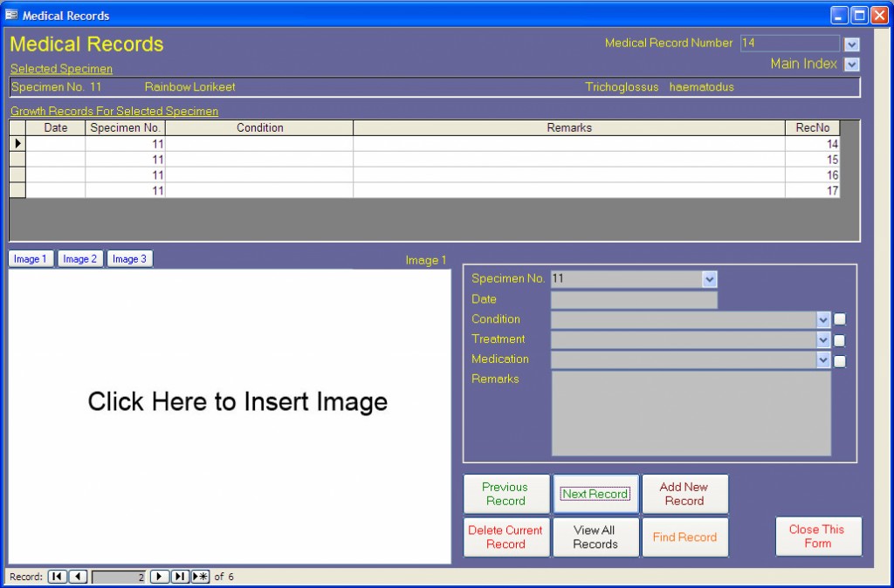
Task: Click the Previous Record button
Action: 505,494
